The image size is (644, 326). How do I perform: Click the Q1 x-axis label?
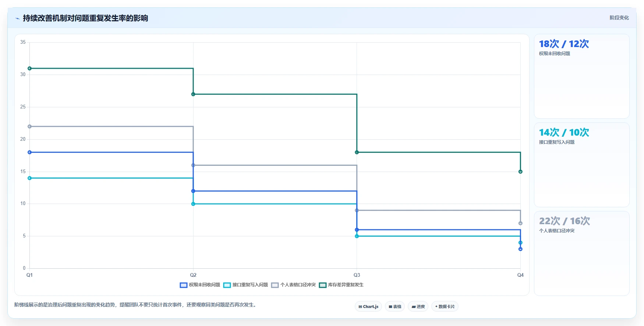click(30, 275)
